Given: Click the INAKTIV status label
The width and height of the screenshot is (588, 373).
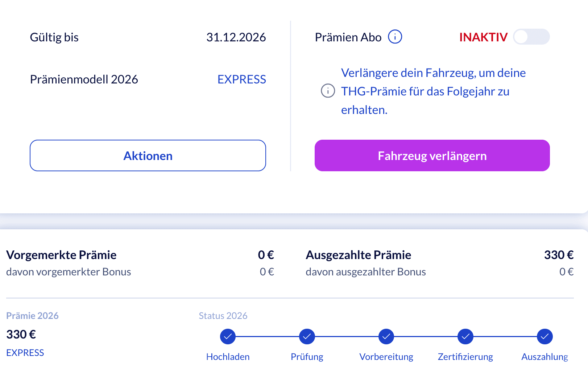Looking at the screenshot, I should (x=483, y=37).
